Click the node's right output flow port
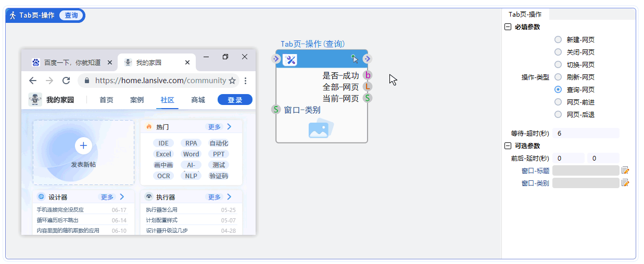The height and width of the screenshot is (264, 644). point(368,59)
